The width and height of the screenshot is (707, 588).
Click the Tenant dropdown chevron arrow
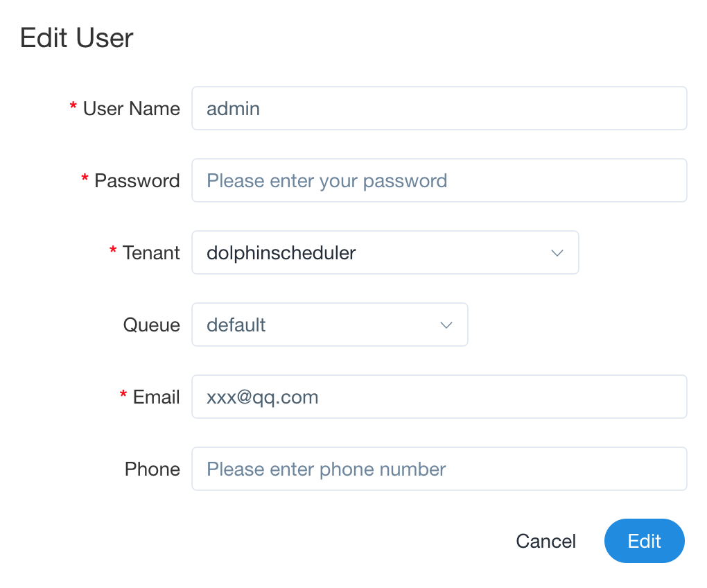557,253
